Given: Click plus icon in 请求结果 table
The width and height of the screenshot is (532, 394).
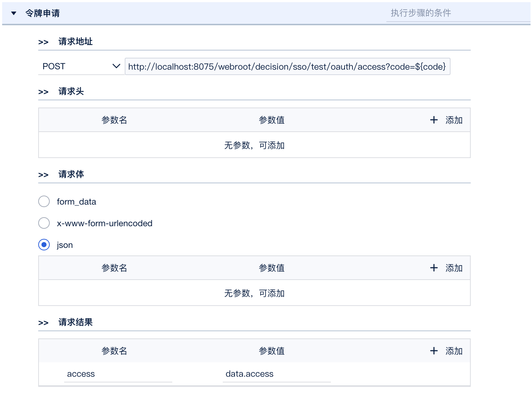Looking at the screenshot, I should (x=434, y=351).
